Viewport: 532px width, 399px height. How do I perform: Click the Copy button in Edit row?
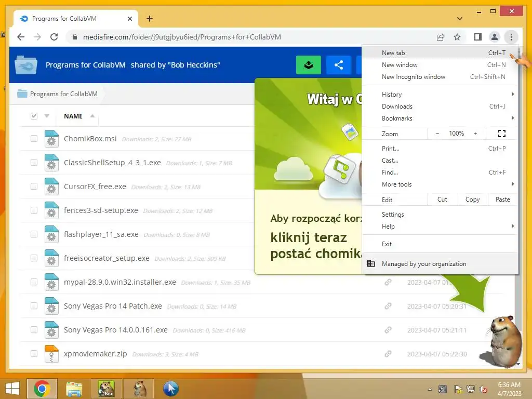coord(473,199)
